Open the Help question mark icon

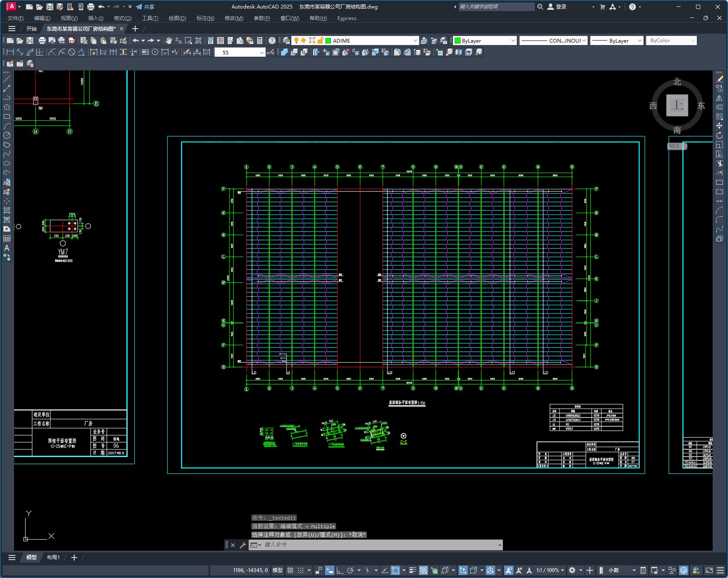[272, 41]
